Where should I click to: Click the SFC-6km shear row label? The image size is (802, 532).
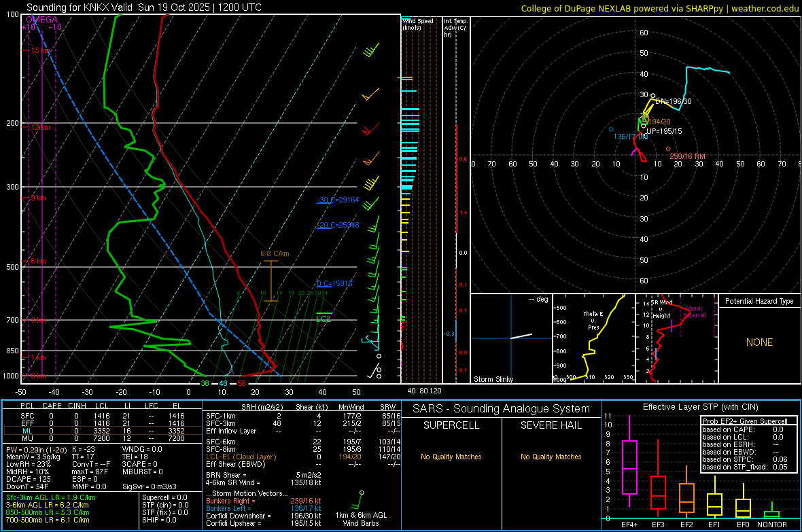220,442
